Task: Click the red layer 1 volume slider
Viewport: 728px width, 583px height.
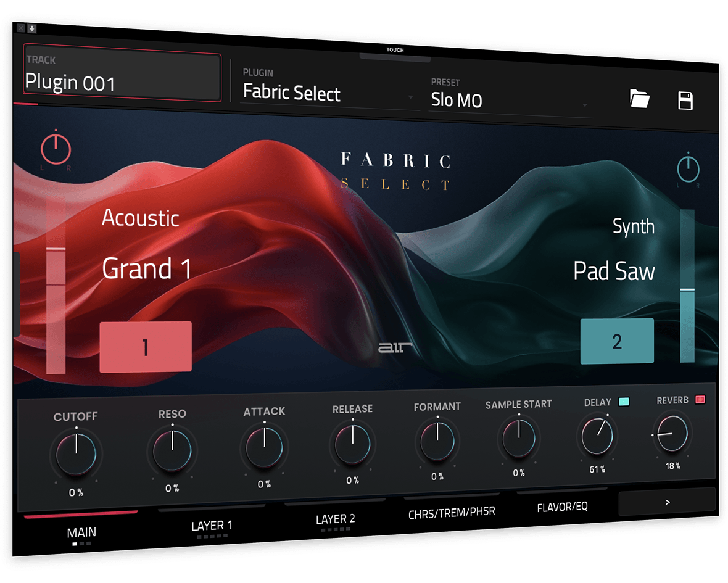Action: click(56, 285)
